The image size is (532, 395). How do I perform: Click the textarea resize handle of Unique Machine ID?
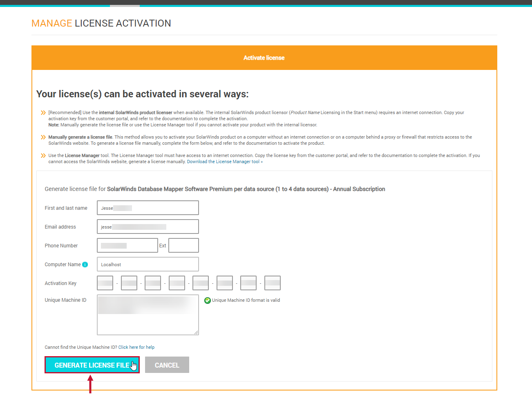coord(196,332)
